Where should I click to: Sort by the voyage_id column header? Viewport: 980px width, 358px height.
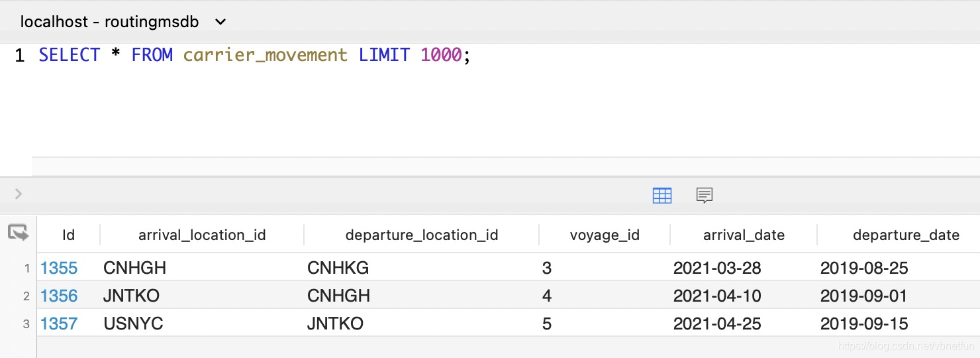[605, 235]
